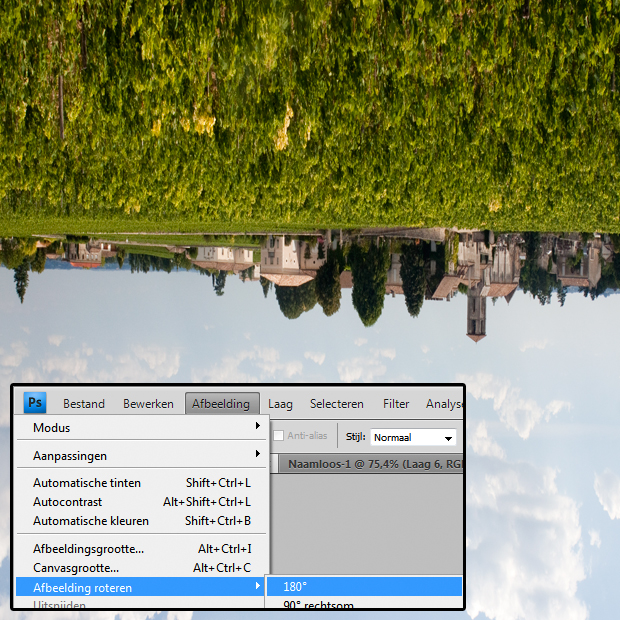Viewport: 620px width, 620px height.
Task: Open the Selecteren menu
Action: pyautogui.click(x=336, y=404)
